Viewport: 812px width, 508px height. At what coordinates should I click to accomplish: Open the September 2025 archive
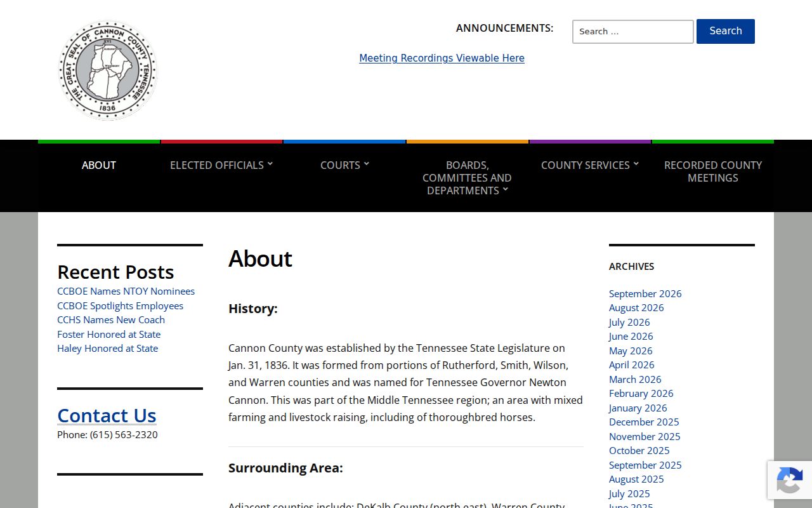click(x=645, y=465)
